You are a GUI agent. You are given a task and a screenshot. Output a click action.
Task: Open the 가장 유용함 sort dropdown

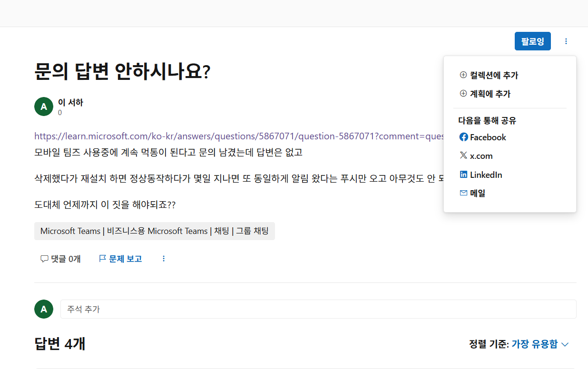coord(540,344)
